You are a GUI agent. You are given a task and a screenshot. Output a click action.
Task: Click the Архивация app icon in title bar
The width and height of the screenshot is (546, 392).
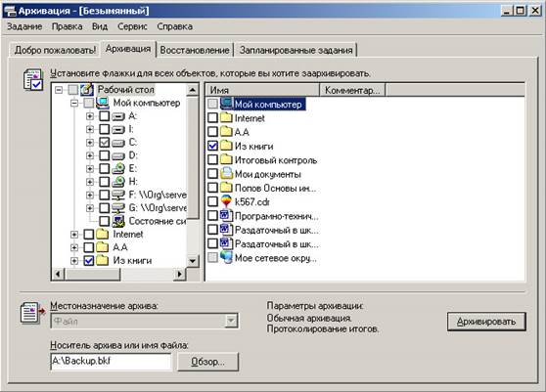click(x=10, y=11)
